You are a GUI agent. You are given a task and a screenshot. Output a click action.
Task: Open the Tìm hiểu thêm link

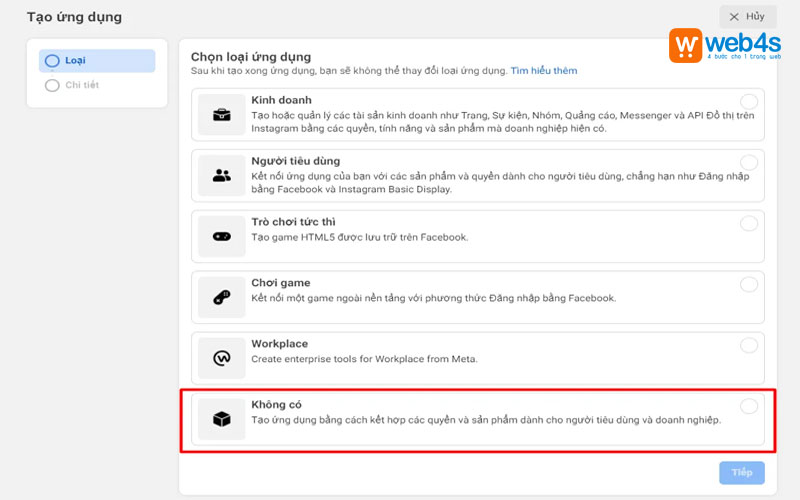coord(544,71)
